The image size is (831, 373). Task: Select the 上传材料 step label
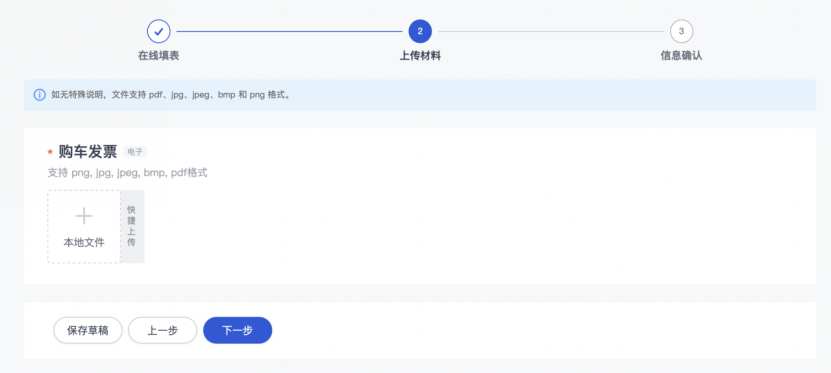pos(420,56)
